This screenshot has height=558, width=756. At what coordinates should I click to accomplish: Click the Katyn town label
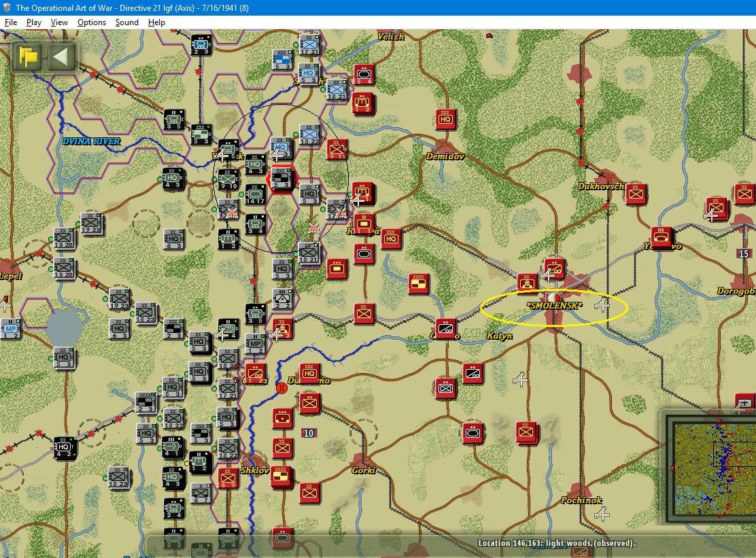[x=499, y=336]
